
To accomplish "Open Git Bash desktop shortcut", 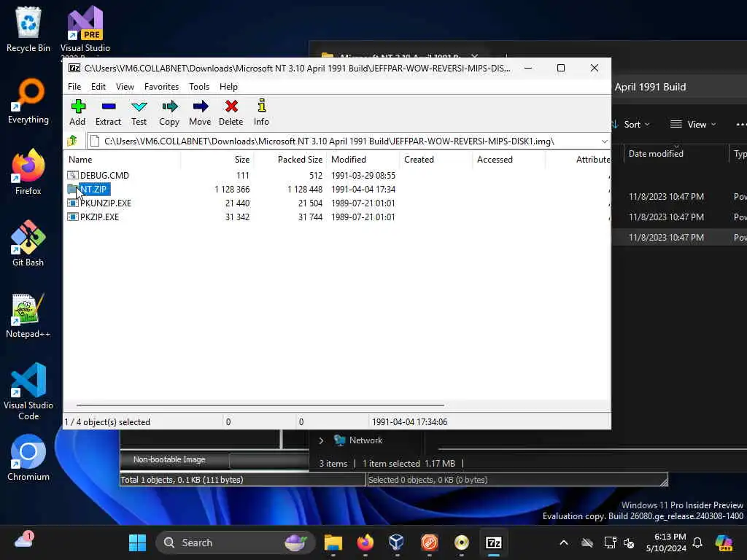I will click(x=28, y=244).
